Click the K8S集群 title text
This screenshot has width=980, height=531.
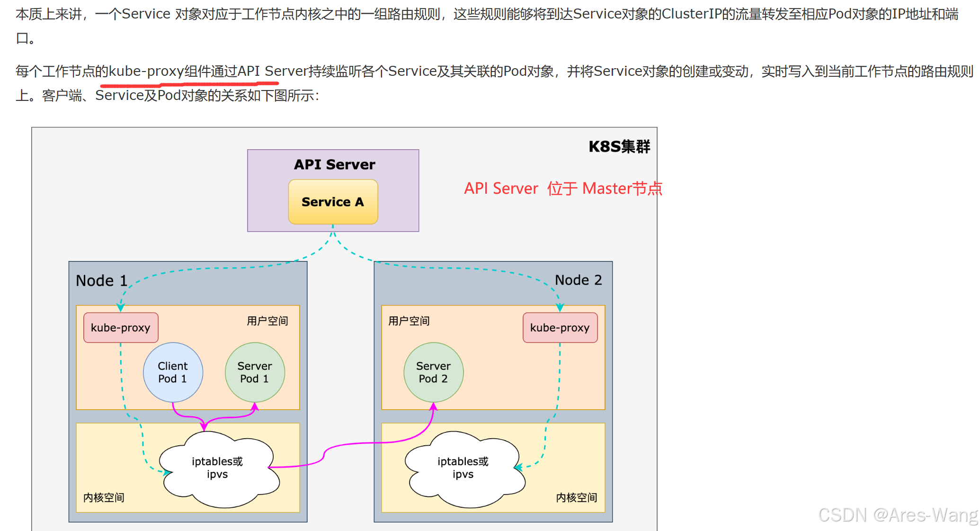coord(619,147)
